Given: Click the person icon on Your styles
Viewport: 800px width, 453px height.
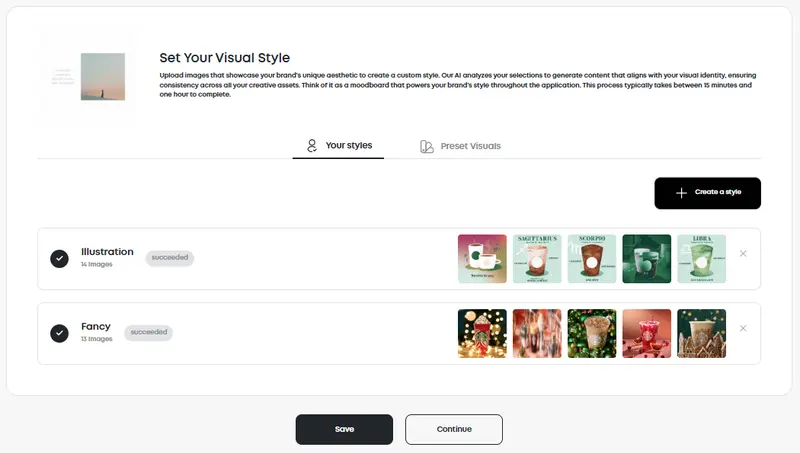Looking at the screenshot, I should 312,146.
